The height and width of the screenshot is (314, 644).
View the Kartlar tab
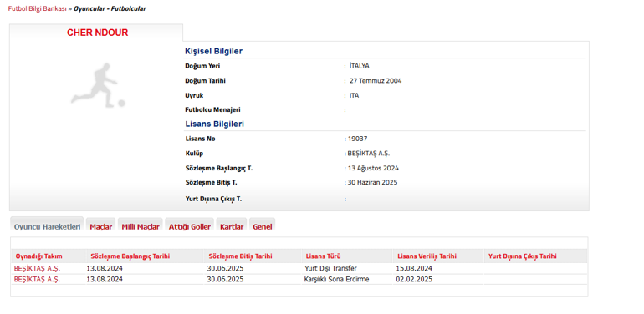point(232,226)
